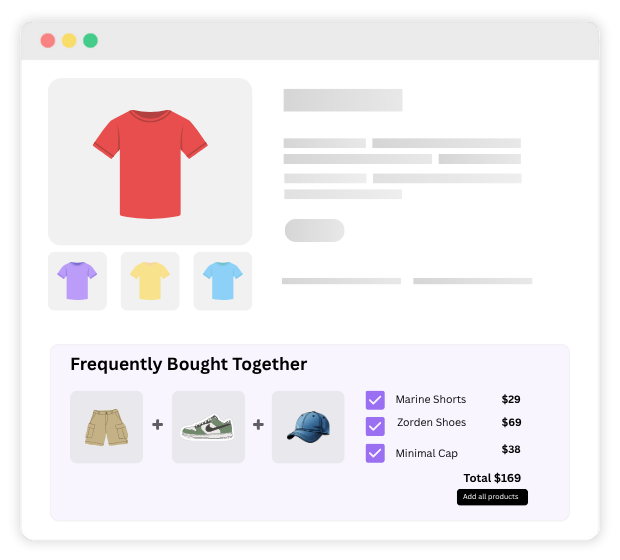Uncheck the Marine Shorts checkbox
The height and width of the screenshot is (560, 620).
(375, 400)
